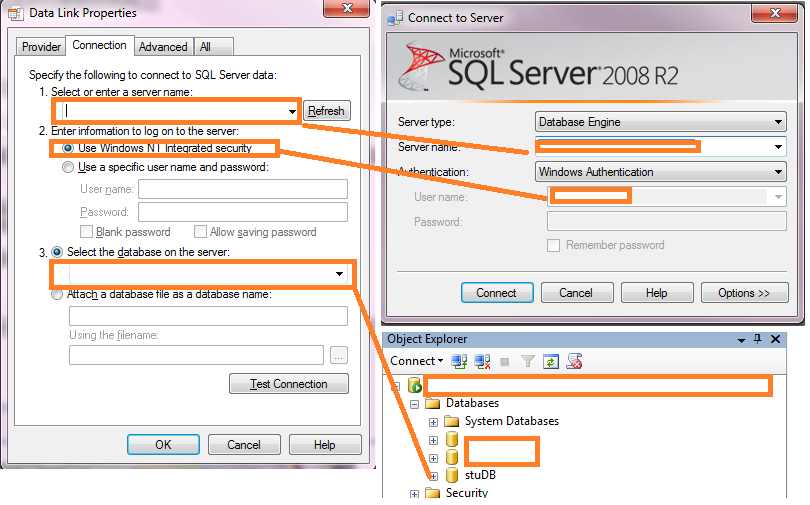Select Use a specific user name and password
Image resolution: width=810 pixels, height=505 pixels.
[68, 167]
